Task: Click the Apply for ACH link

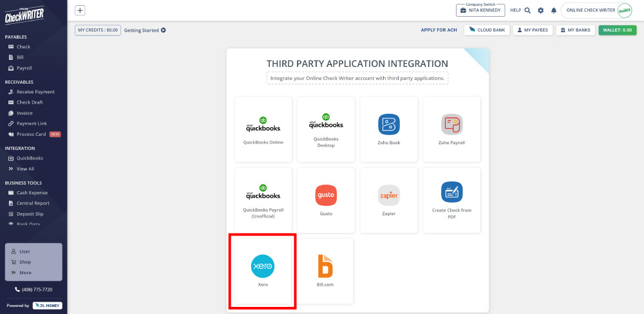Action: pyautogui.click(x=439, y=30)
